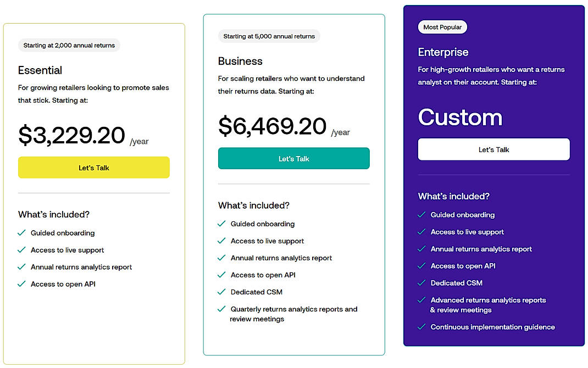The width and height of the screenshot is (588, 368).
Task: Select the checkmark next to Access to open API under Essential
Action: click(x=21, y=284)
